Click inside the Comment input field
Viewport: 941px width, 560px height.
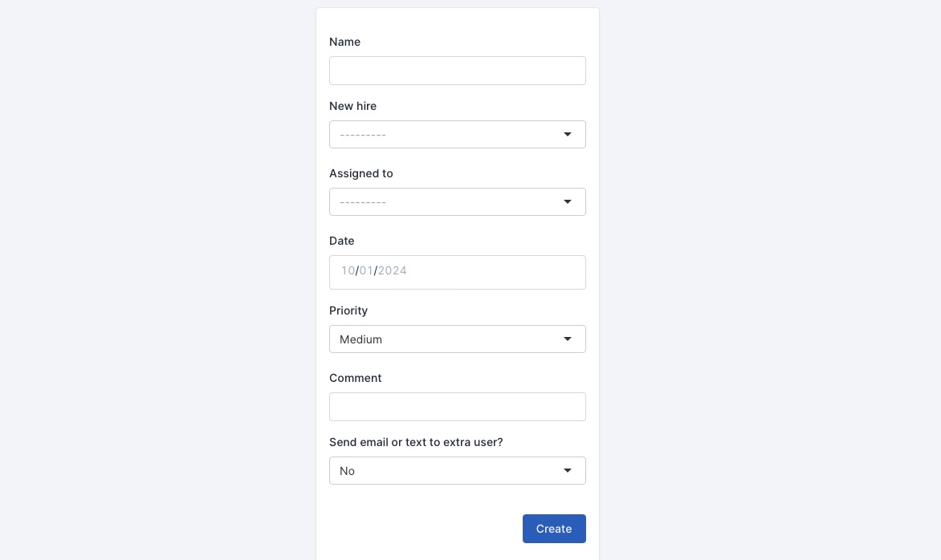[x=458, y=407]
